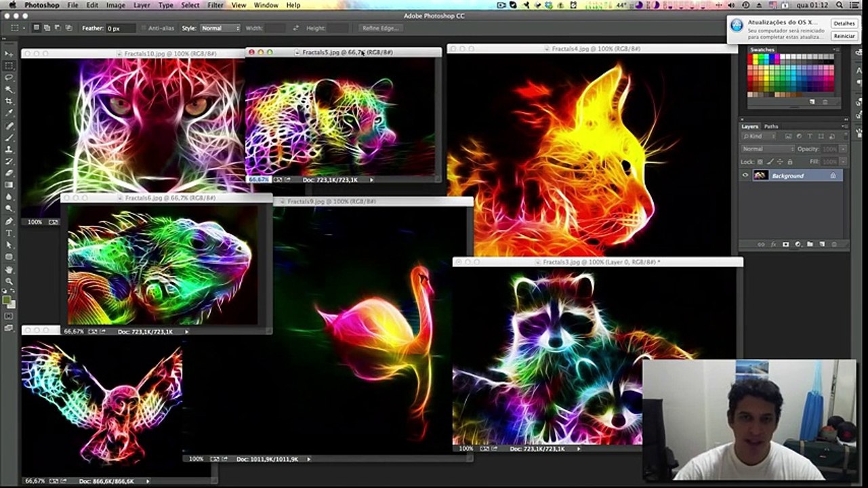
Task: Switch to the Paths tab
Action: [x=771, y=127]
